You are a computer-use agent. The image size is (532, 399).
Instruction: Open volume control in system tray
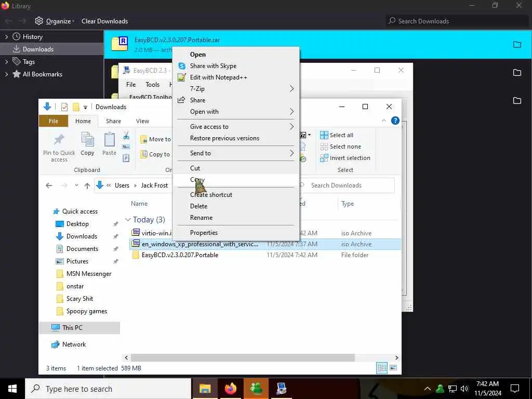click(464, 389)
